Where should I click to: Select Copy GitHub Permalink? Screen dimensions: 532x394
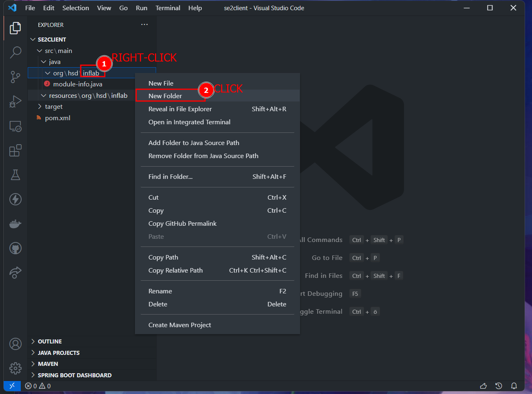[x=217, y=223]
